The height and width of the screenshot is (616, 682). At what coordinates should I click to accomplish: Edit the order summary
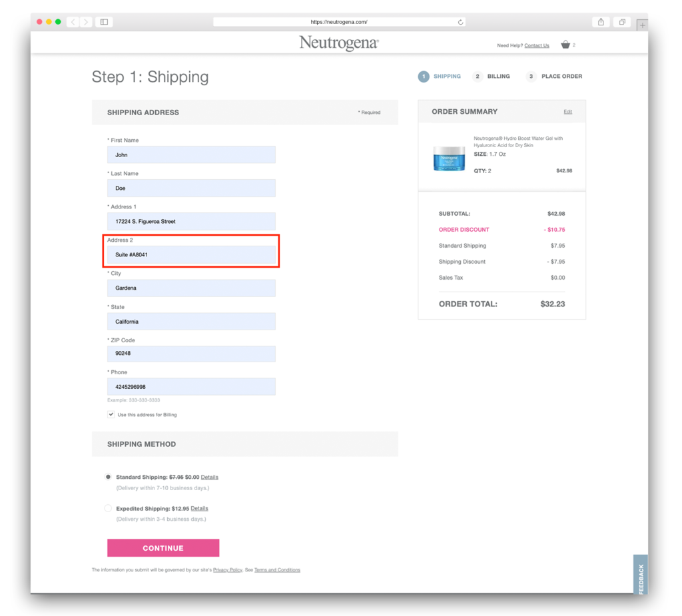567,112
